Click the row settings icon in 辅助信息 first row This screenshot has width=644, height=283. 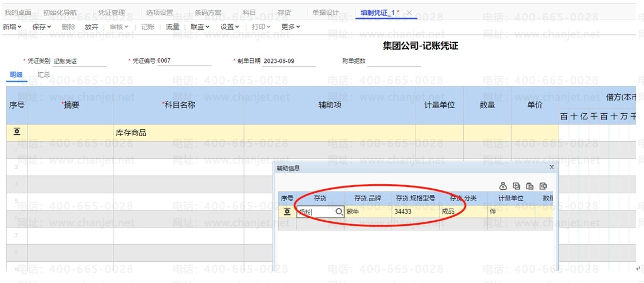(x=287, y=212)
